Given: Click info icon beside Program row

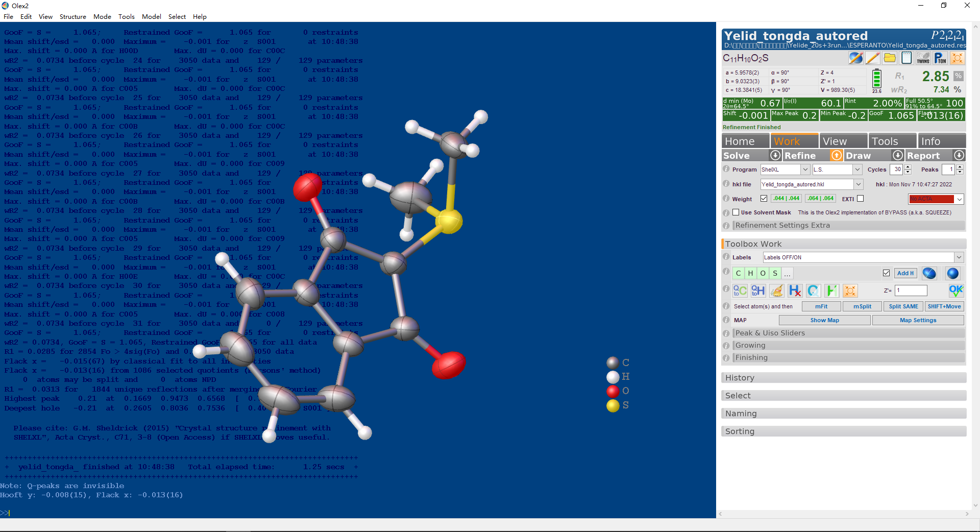Looking at the screenshot, I should [726, 169].
